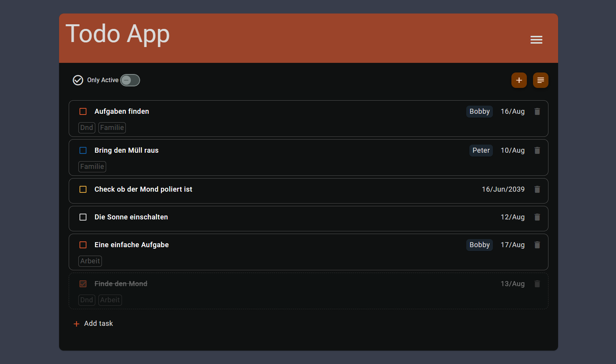Click Bobby chip on Aufgaben finden

click(479, 111)
